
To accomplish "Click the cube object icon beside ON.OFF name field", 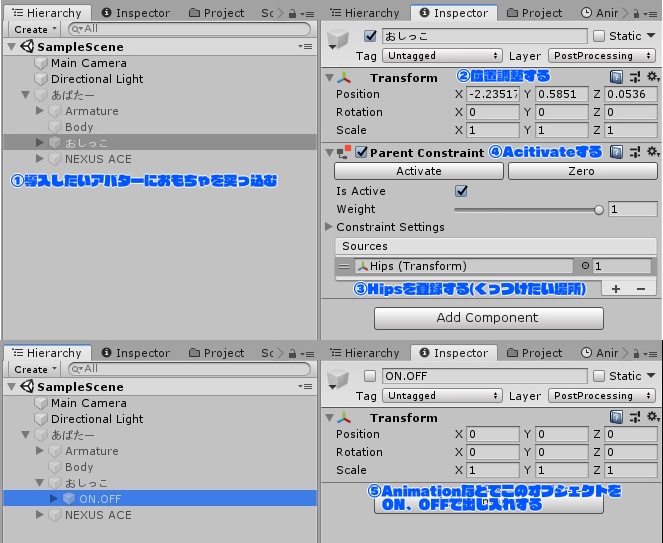I will tap(337, 379).
